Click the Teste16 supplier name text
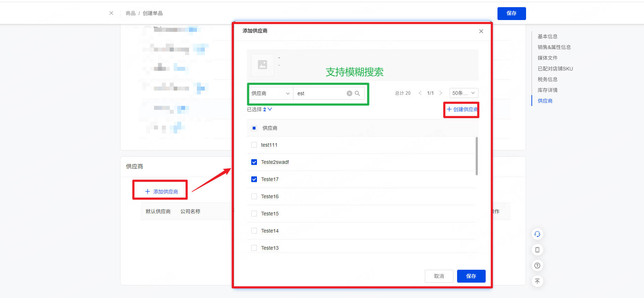The image size is (644, 298). (x=270, y=196)
